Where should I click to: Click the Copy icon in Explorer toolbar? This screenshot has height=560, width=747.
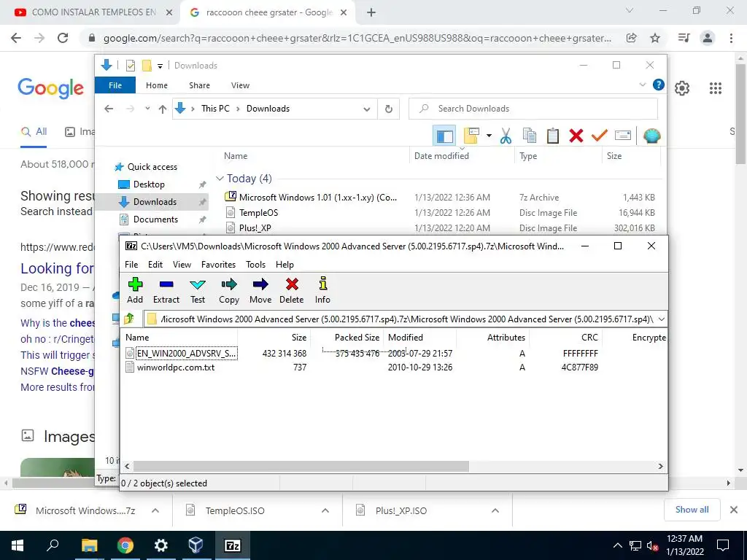tap(530, 136)
